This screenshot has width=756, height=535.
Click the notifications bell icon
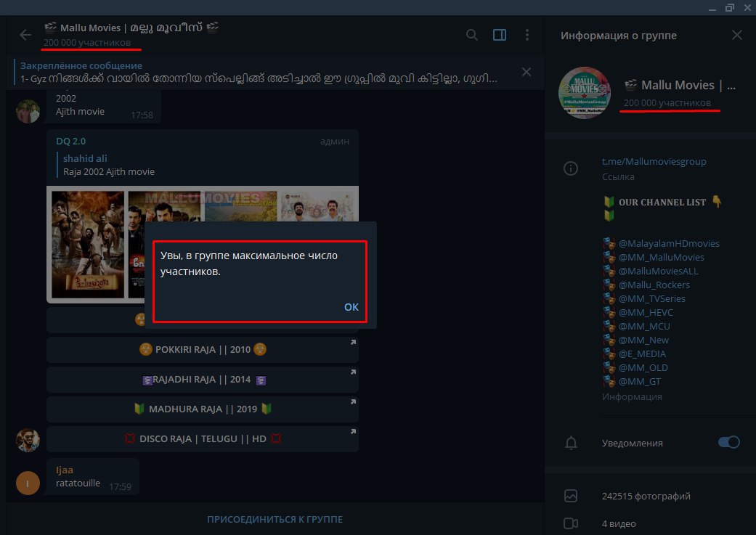[x=571, y=443]
